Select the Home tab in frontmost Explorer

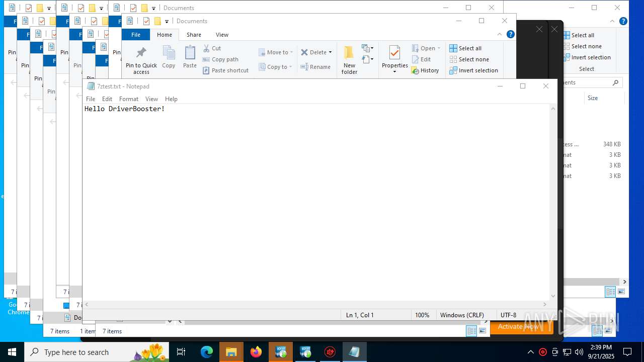pos(165,35)
